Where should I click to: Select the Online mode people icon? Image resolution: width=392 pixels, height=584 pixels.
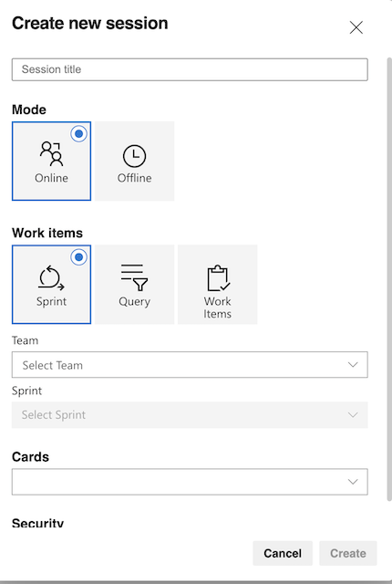tap(51, 153)
